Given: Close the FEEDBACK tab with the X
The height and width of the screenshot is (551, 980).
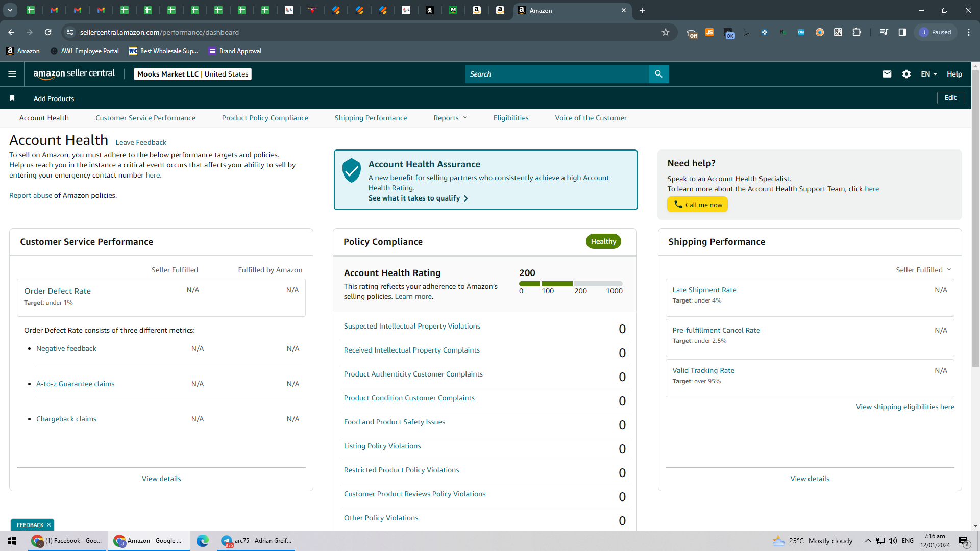Looking at the screenshot, I should point(49,525).
